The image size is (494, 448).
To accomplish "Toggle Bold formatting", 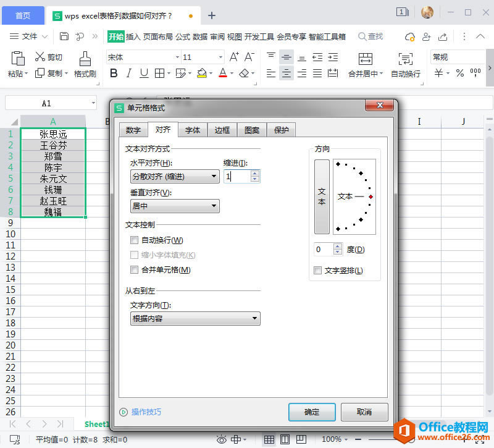I will [x=114, y=73].
